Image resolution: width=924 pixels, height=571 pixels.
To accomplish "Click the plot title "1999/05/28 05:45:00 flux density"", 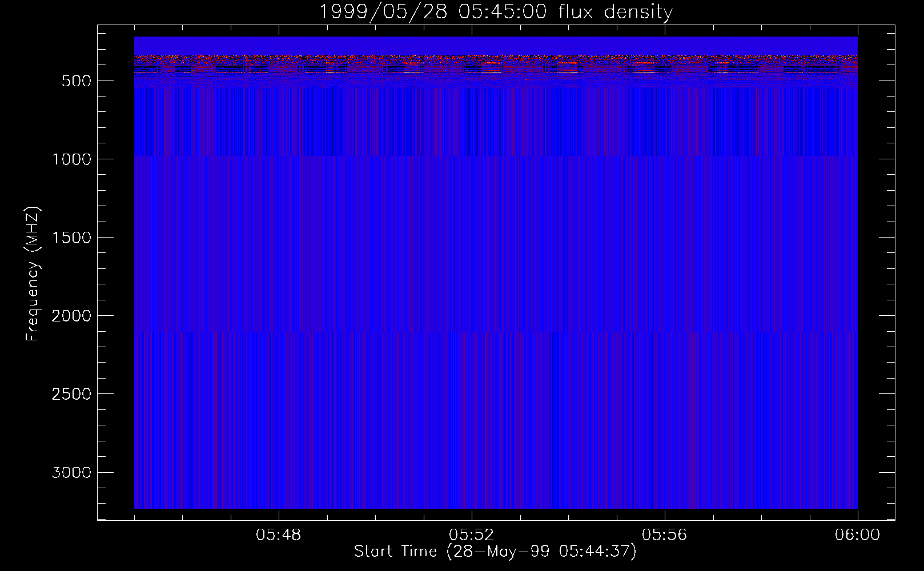I will (x=495, y=12).
